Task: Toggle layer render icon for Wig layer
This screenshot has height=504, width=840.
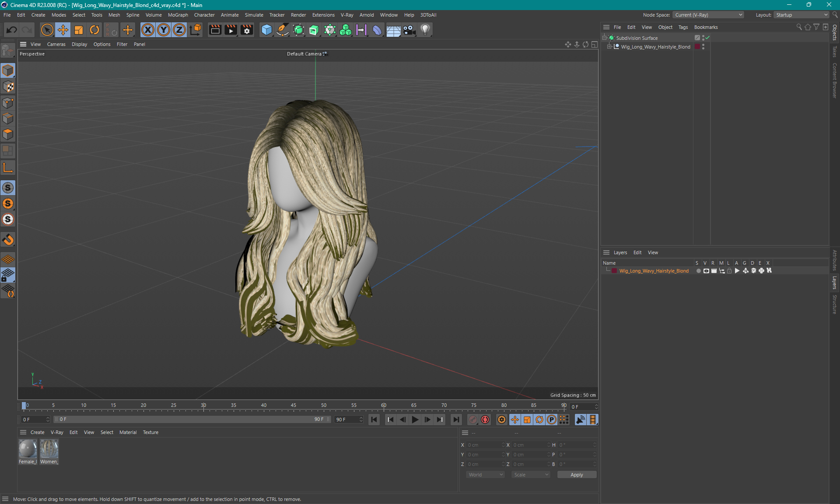Action: 714,271
